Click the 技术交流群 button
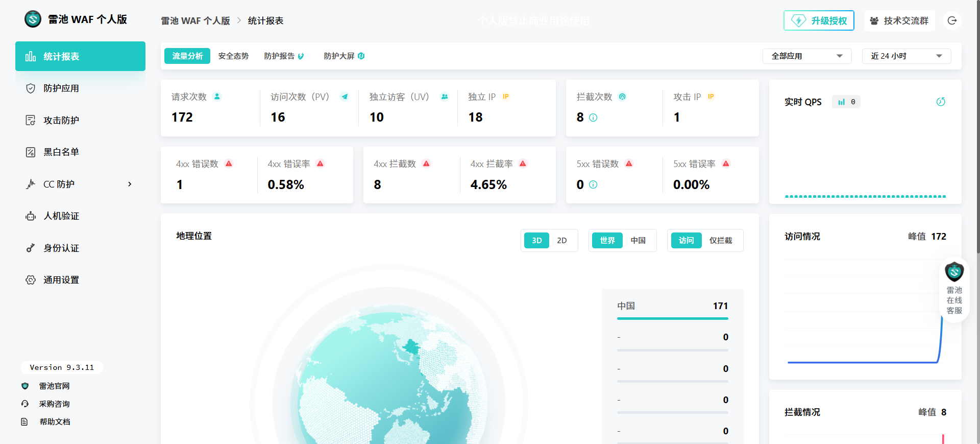This screenshot has width=980, height=444. (x=899, y=20)
